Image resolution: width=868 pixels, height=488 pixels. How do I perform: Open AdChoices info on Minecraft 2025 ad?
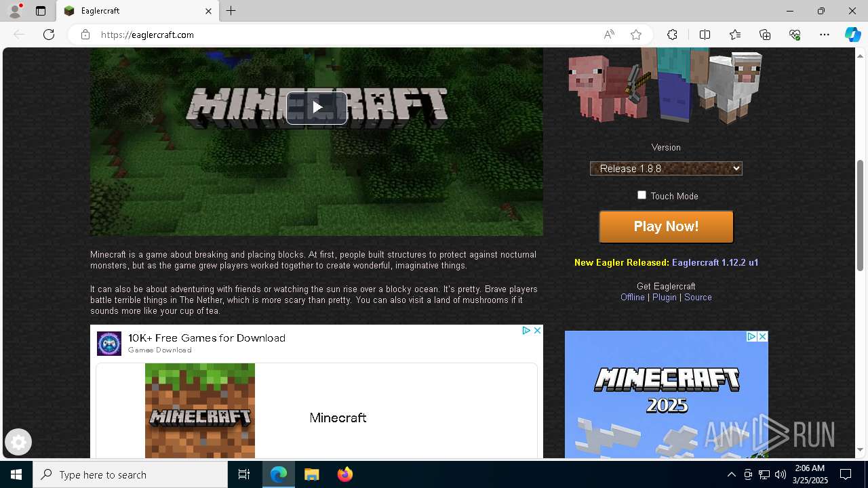751,337
